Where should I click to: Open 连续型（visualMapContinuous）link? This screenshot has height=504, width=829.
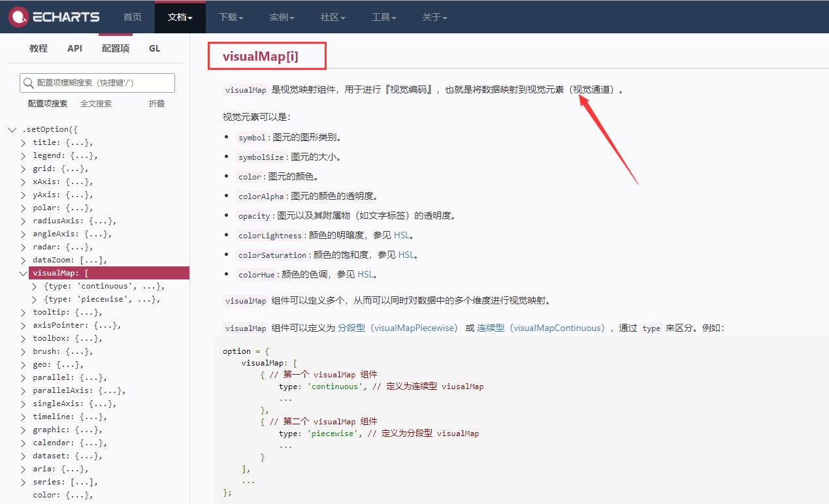[x=542, y=328]
